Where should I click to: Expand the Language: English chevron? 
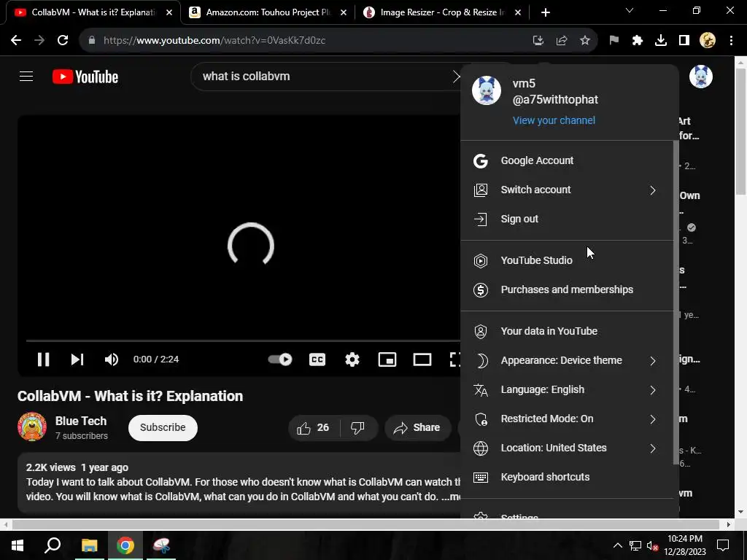tap(652, 390)
